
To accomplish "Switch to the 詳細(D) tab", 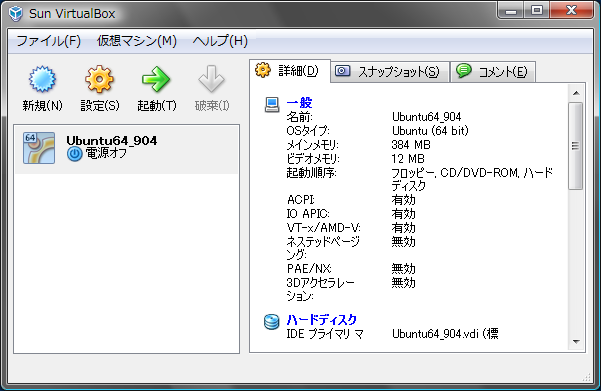I will [x=290, y=71].
